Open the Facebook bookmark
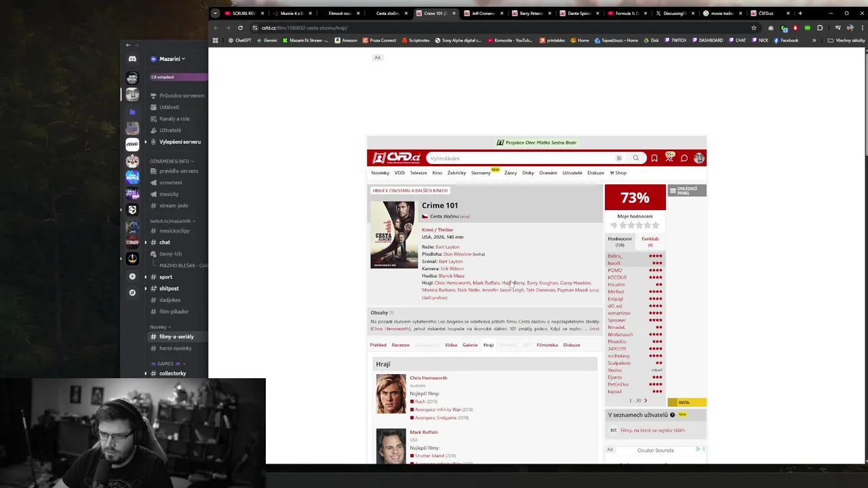 pos(785,40)
